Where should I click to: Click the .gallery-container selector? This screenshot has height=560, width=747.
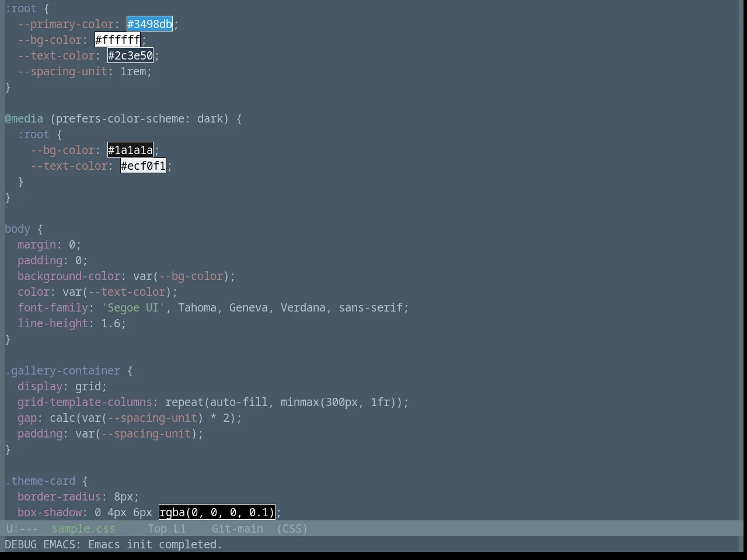point(62,370)
